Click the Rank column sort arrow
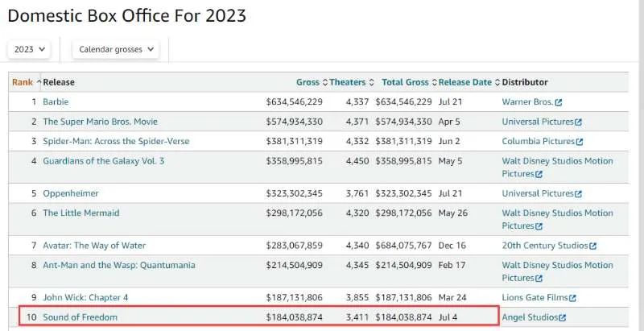 pyautogui.click(x=39, y=82)
